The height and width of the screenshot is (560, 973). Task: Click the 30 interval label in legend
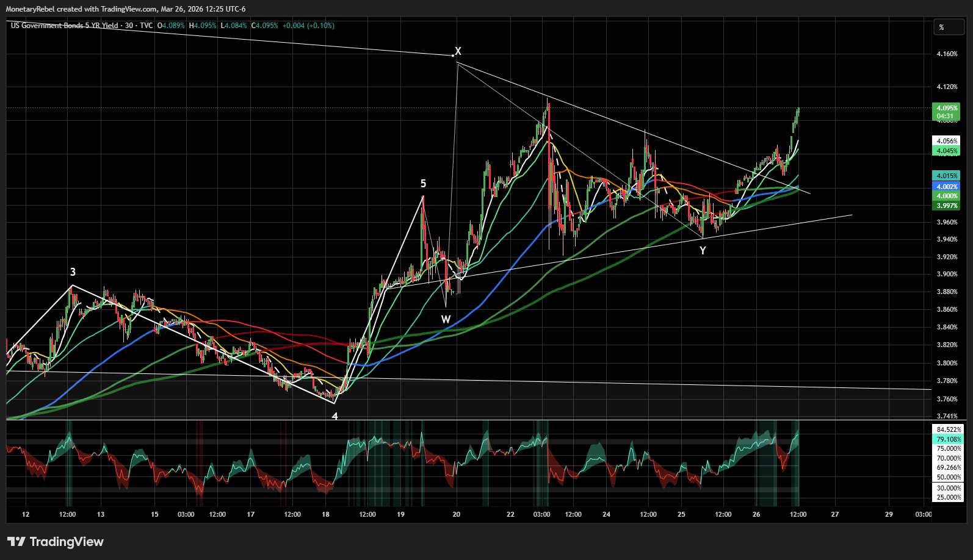tap(129, 26)
